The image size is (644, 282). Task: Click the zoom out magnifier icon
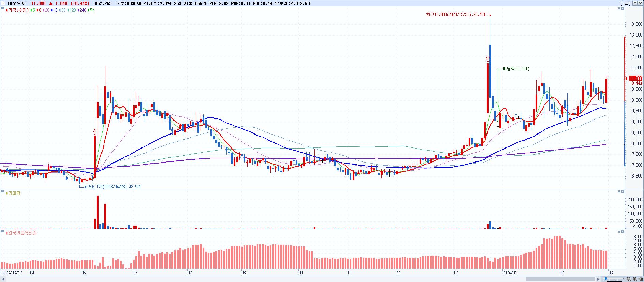[x=629, y=279]
